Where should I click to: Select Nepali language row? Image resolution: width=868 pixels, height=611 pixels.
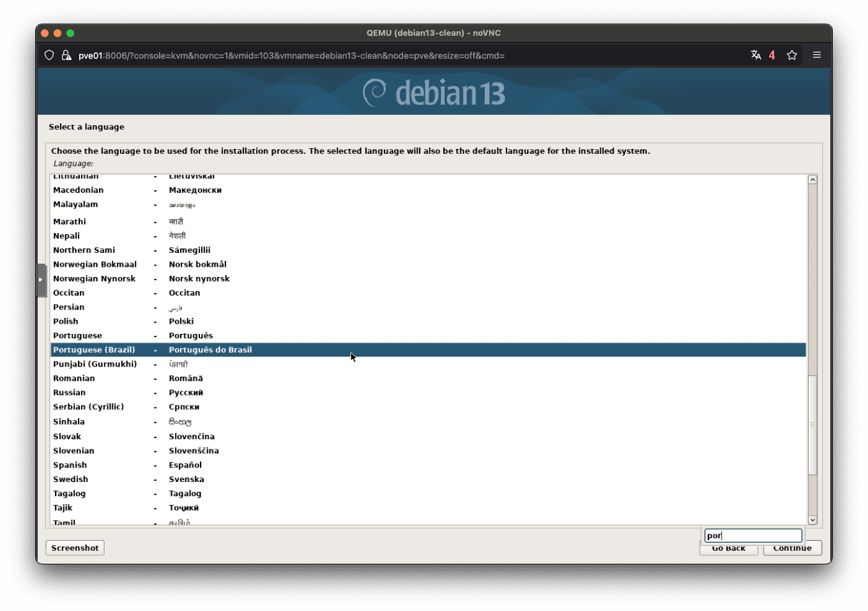pyautogui.click(x=428, y=236)
